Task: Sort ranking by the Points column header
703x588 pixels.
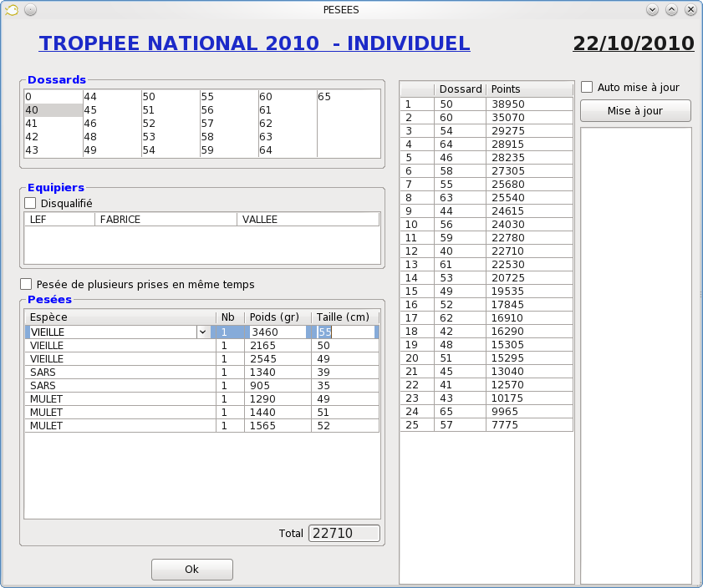Action: (528, 89)
